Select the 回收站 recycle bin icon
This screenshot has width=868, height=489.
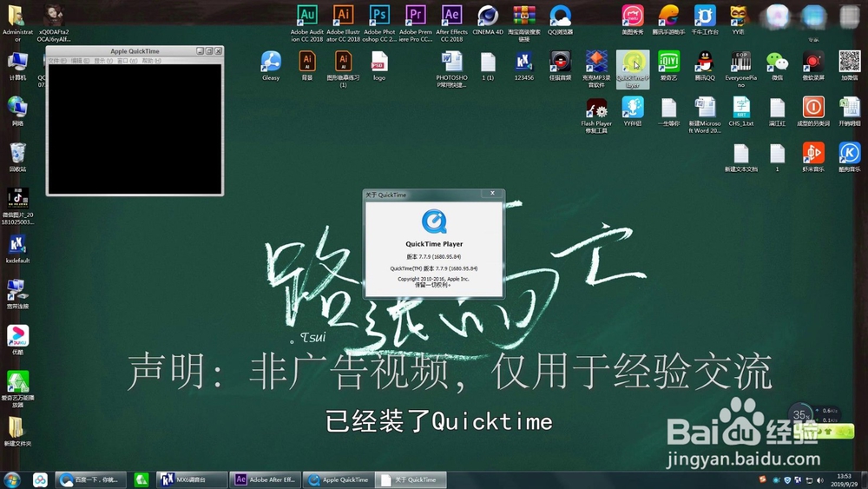(17, 157)
